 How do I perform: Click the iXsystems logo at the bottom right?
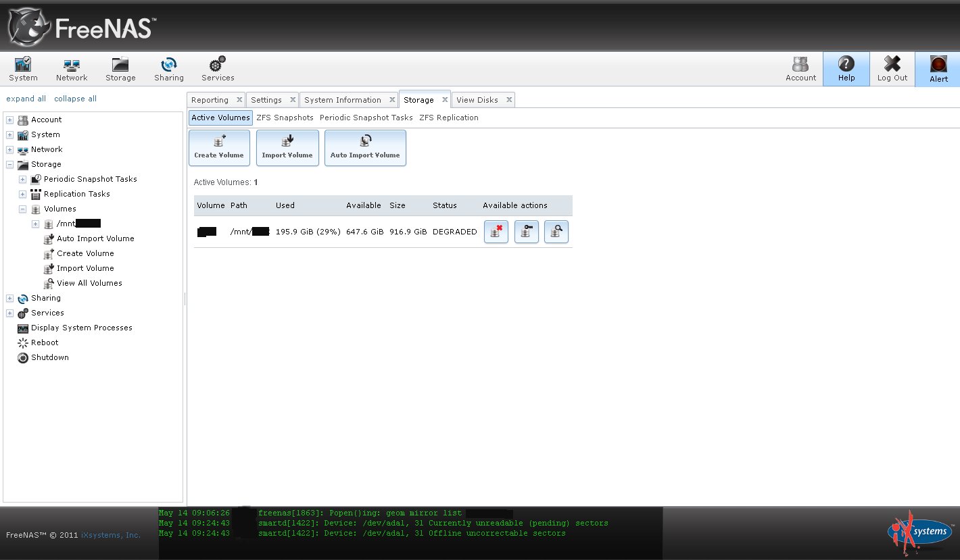(x=921, y=532)
